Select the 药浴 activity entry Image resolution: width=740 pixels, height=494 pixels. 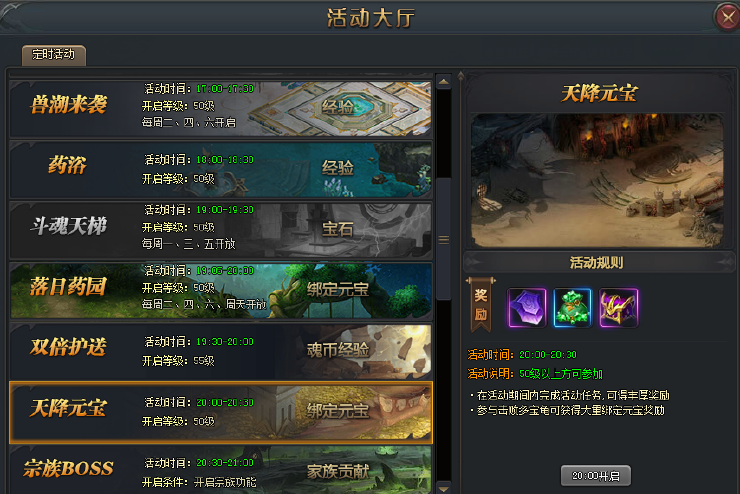click(x=220, y=169)
